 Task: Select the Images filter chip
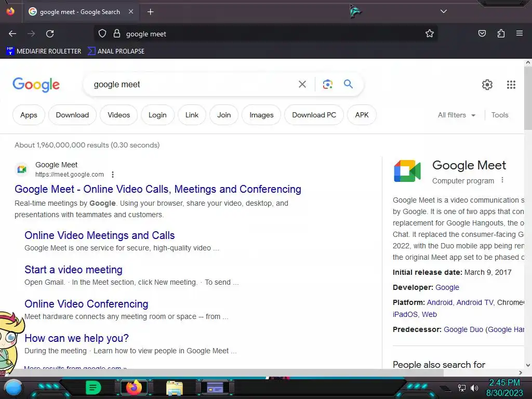tap(261, 115)
